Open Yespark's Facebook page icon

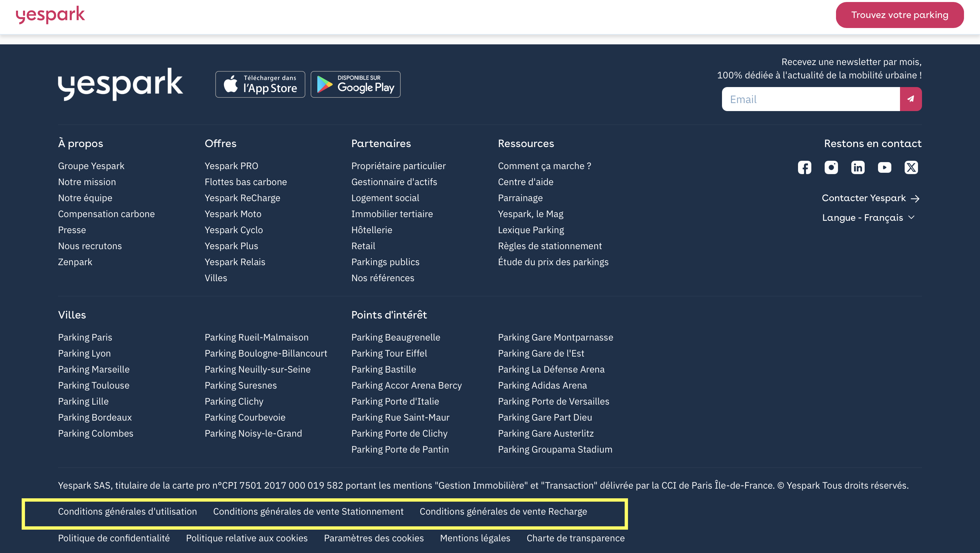click(804, 167)
